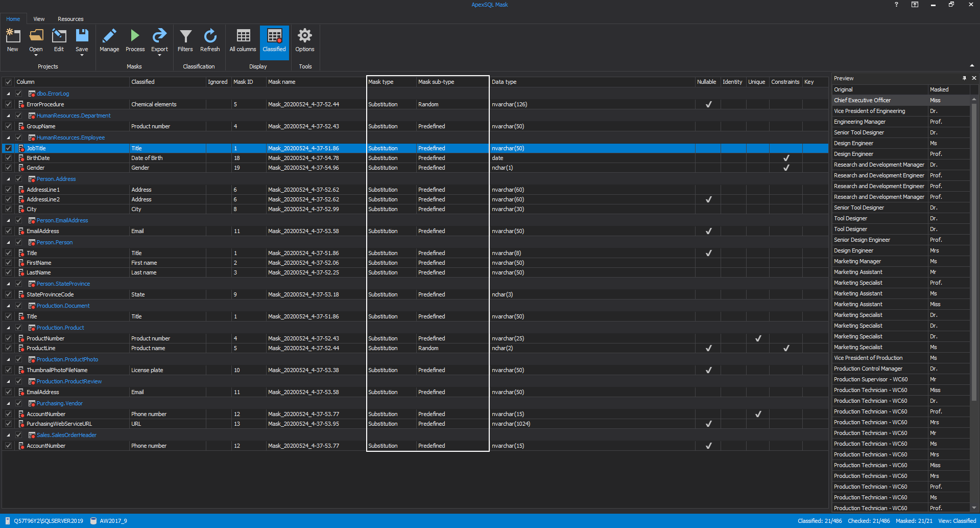This screenshot has height=528, width=980.
Task: Click the help question mark icon
Action: pyautogui.click(x=896, y=5)
